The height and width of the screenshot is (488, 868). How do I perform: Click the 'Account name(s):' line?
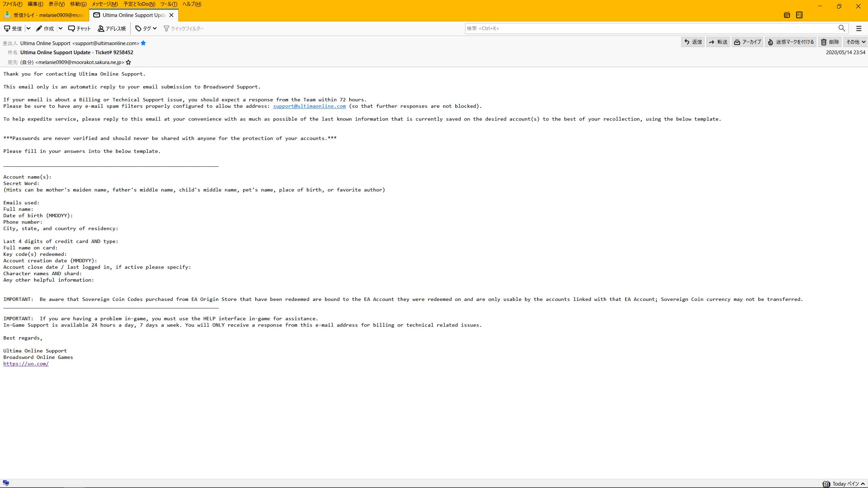pos(27,177)
